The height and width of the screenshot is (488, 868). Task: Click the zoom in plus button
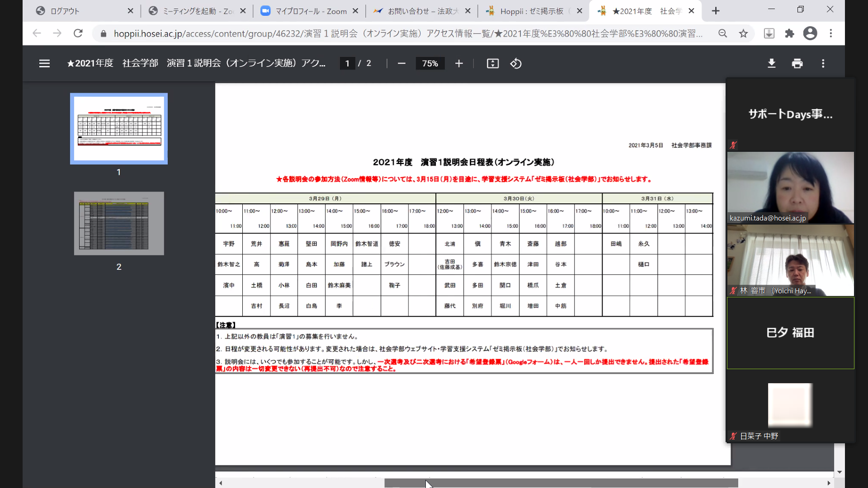(x=459, y=64)
